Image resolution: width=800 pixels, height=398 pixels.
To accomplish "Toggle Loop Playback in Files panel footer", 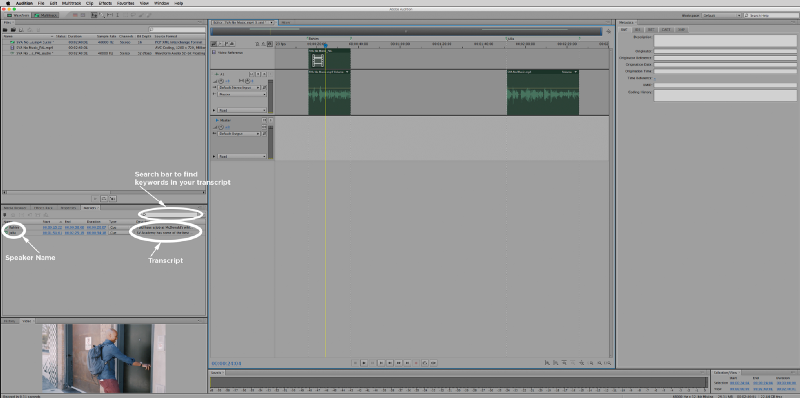I will tap(104, 198).
